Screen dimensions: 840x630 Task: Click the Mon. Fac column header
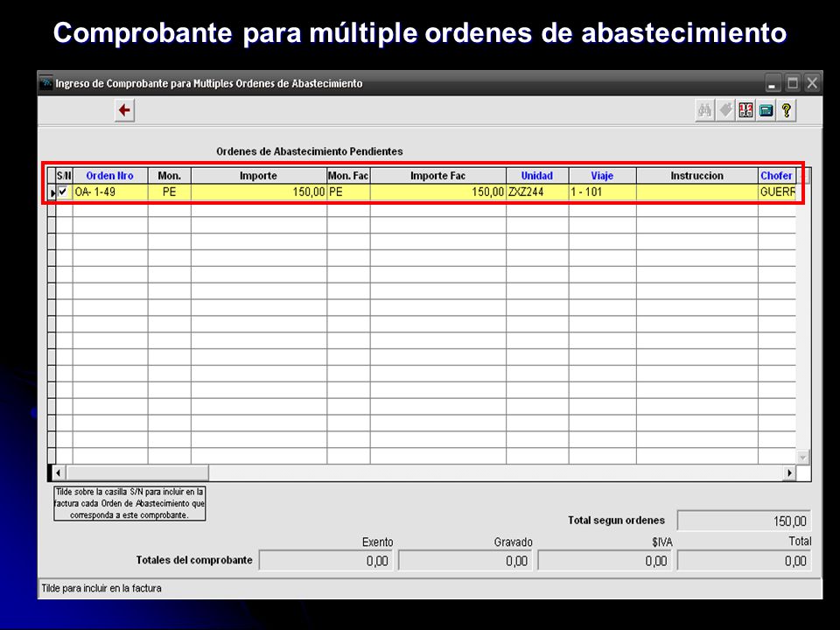pos(348,176)
